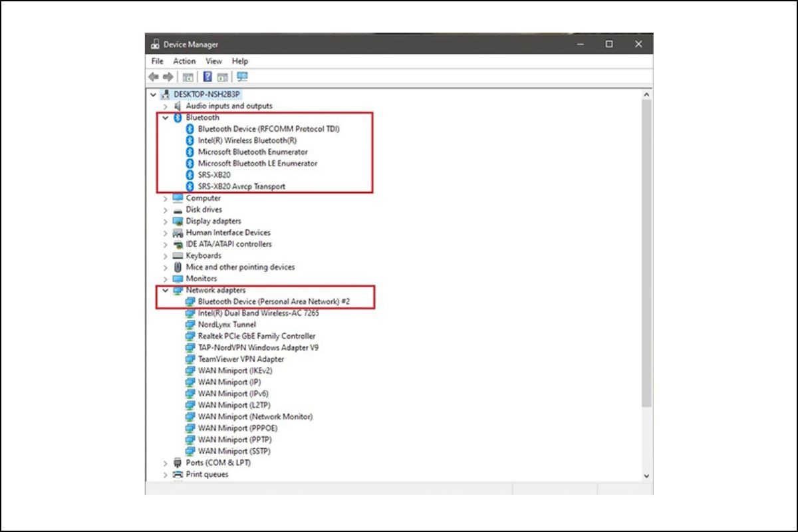Click the Device Manager title bar icon
This screenshot has height=532, width=798.
pos(156,45)
